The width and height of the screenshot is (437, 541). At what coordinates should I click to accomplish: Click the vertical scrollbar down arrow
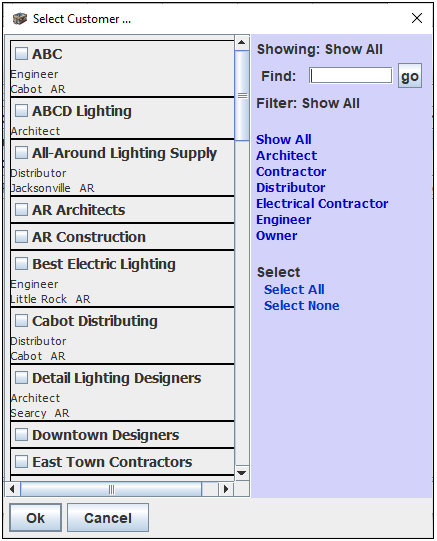(x=241, y=473)
